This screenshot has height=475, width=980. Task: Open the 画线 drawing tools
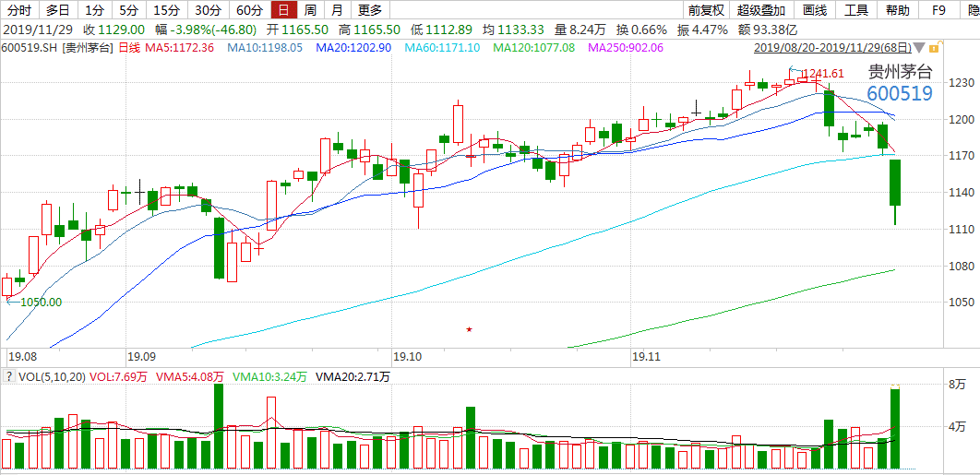pos(815,9)
